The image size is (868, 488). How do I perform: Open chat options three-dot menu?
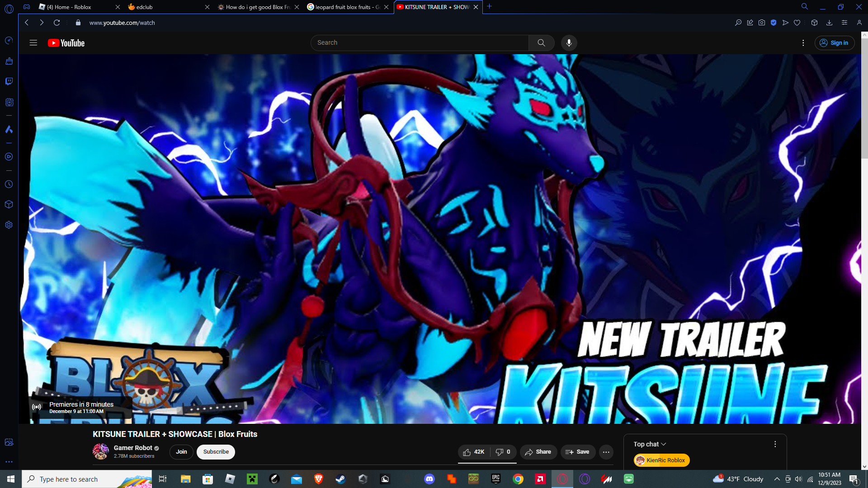[x=775, y=444]
